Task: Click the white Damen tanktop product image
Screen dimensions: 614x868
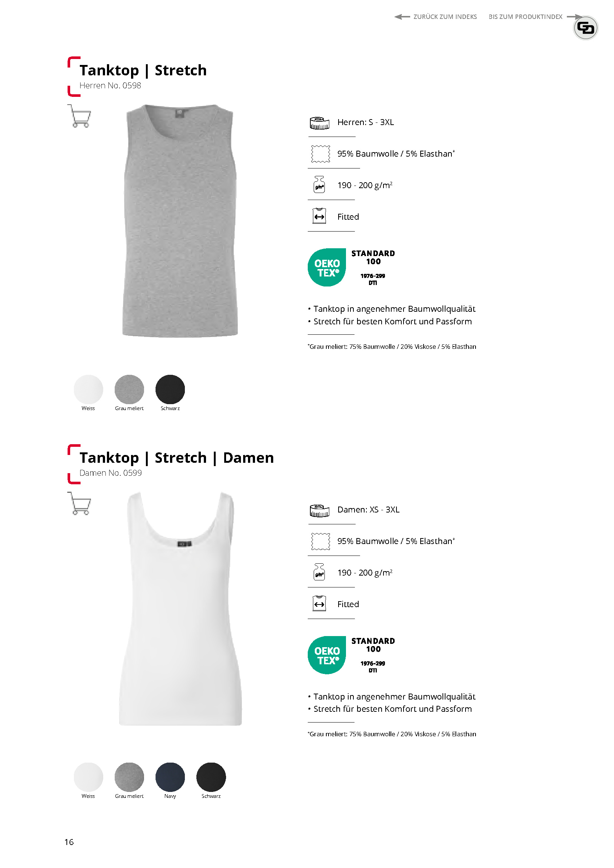Action: point(180,609)
